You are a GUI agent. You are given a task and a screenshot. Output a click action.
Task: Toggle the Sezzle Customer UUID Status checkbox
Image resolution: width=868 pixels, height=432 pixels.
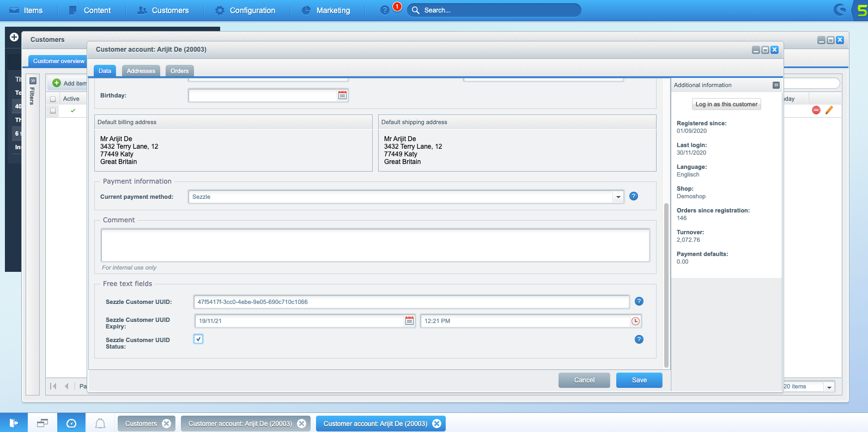click(198, 339)
